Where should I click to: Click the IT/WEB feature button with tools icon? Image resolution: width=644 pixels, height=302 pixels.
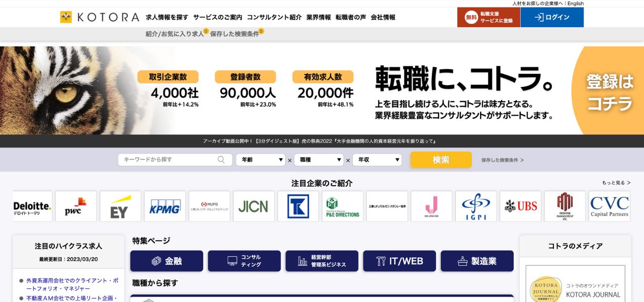point(399,261)
